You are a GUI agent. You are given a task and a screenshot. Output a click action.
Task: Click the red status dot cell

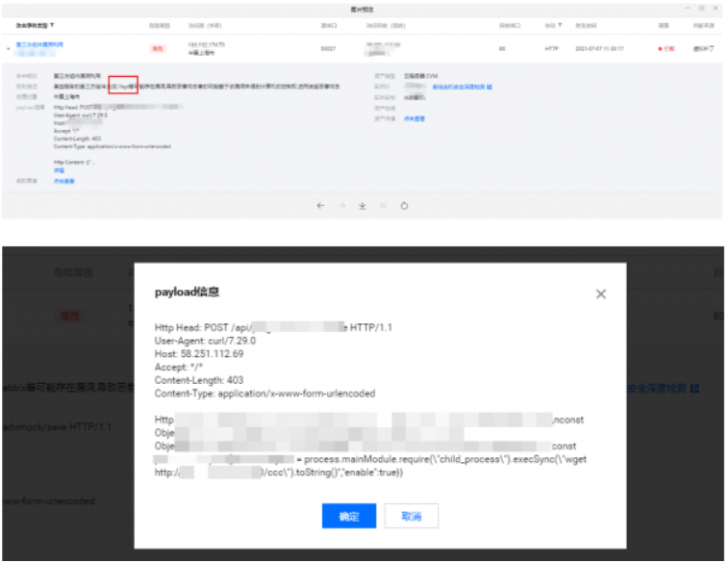point(666,48)
